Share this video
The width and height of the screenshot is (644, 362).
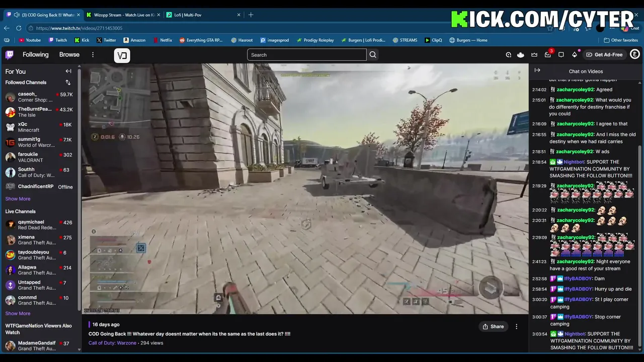coord(493,327)
